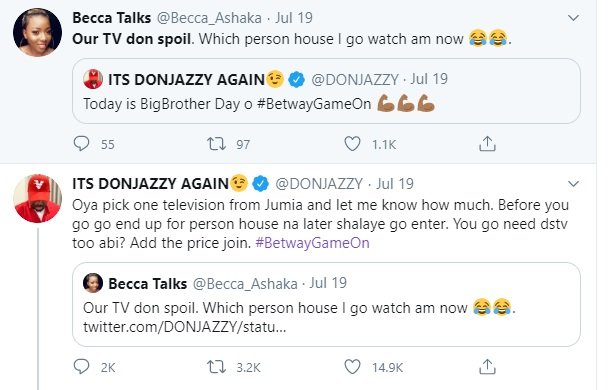
Task: Open the Jul 19 timestamp on DONJAZZY's main tweet
Action: [394, 184]
